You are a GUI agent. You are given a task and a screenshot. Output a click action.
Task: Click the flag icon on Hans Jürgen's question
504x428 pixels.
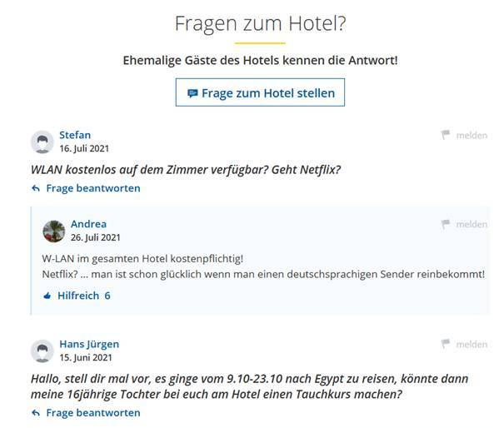(x=446, y=344)
